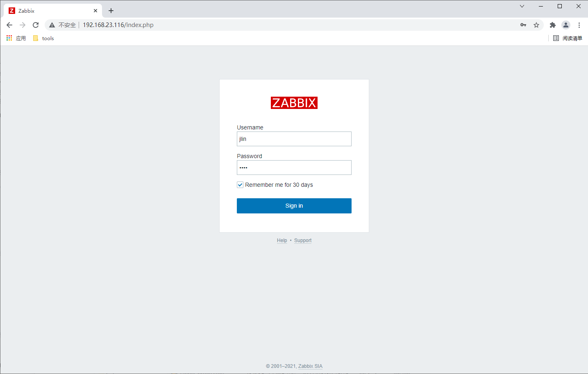This screenshot has width=588, height=374.
Task: Maximize the browser window
Action: (560, 6)
